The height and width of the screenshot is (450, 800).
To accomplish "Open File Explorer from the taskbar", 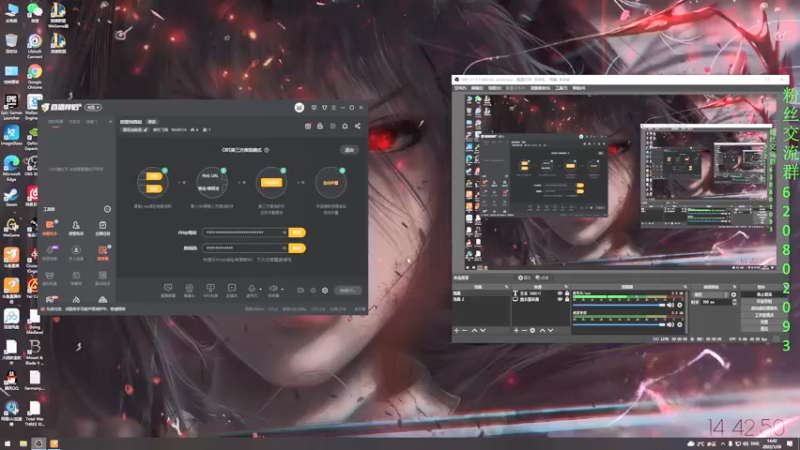I will click(23, 443).
